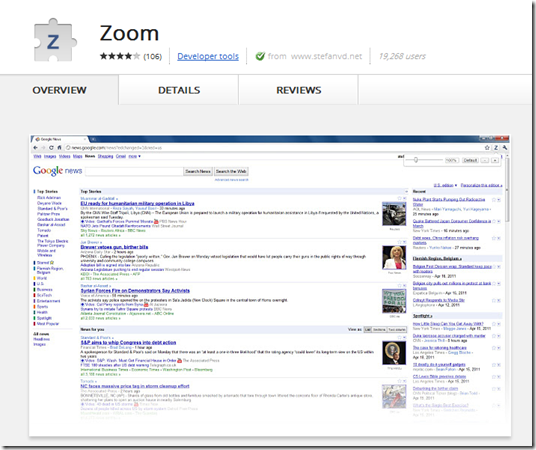This screenshot has height=450, width=536.
Task: Click the Search News button
Action: point(198,171)
